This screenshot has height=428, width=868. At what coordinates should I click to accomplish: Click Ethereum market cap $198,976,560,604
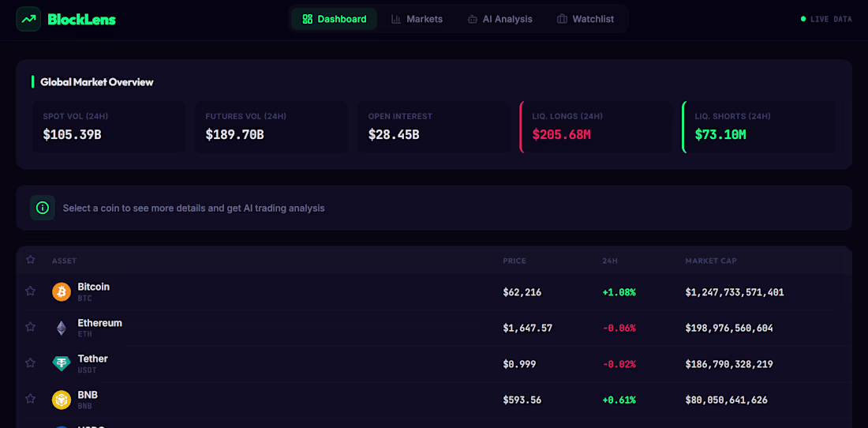729,329
